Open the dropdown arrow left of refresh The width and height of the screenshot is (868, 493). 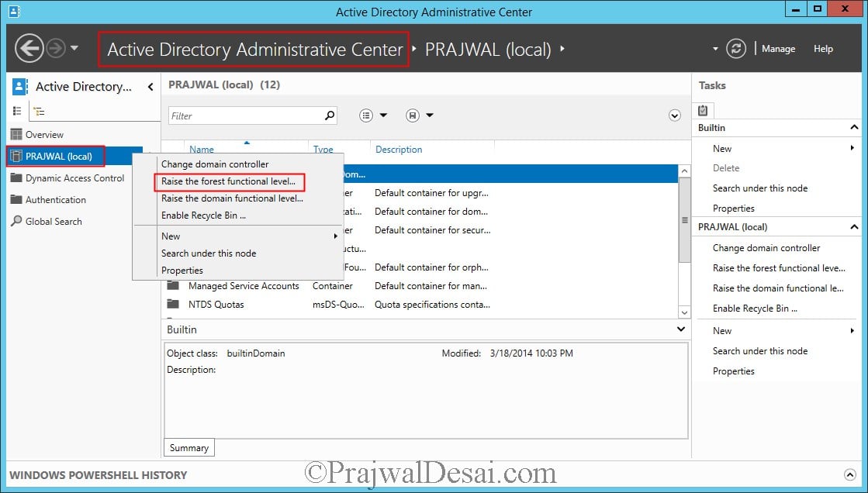click(715, 49)
